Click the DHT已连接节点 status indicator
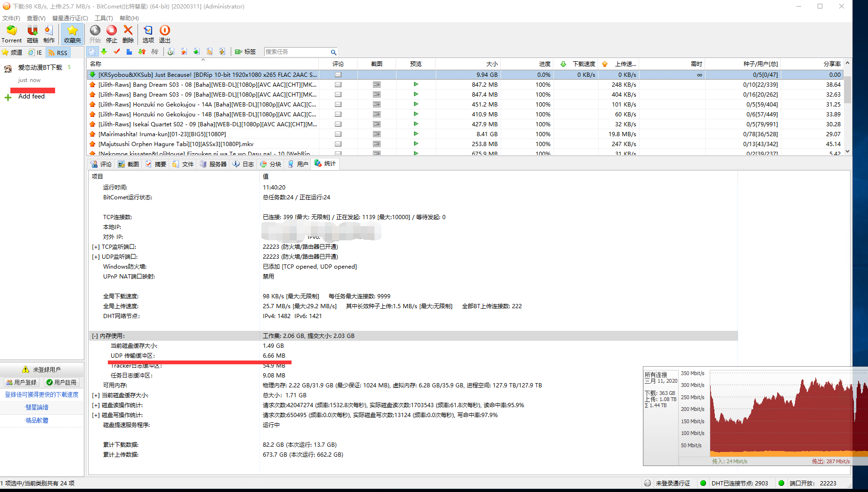Viewport: 868px width, 492px height. 735,483
